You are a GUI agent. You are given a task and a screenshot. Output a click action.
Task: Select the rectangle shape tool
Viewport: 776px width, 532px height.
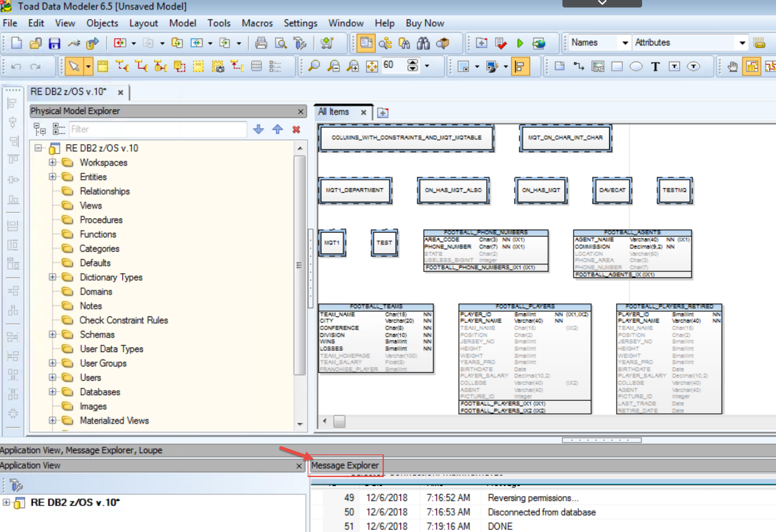617,67
